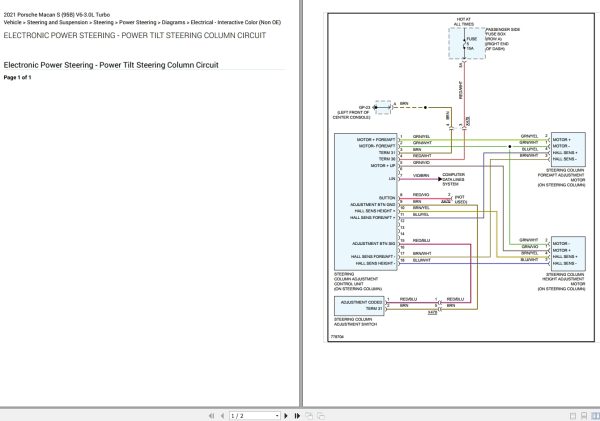Click the "(NOT USED)" label in the diagram
Viewport: 600px width, 421px height.
460,199
